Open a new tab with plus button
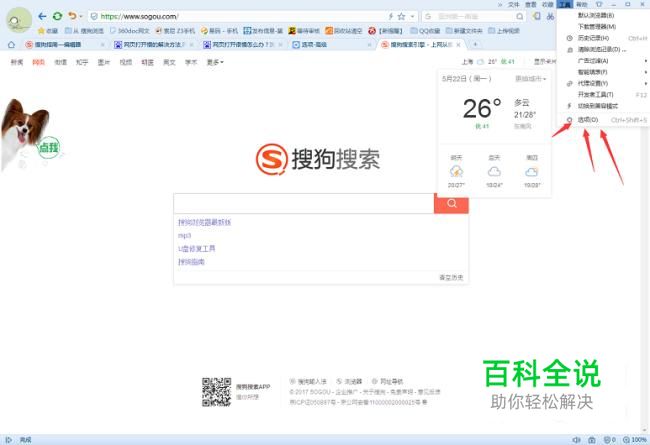Image resolution: width=650 pixels, height=445 pixels. point(475,44)
